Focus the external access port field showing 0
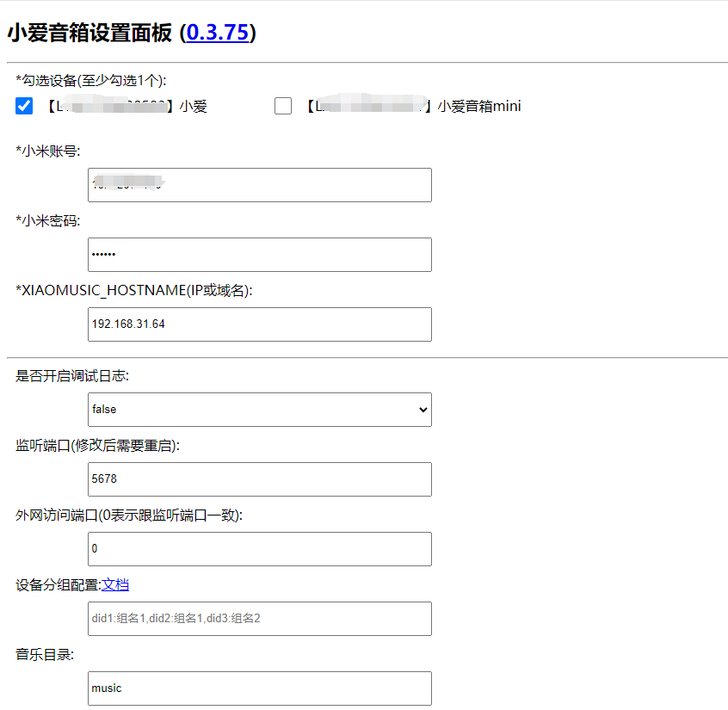The image size is (728, 710). tap(259, 549)
